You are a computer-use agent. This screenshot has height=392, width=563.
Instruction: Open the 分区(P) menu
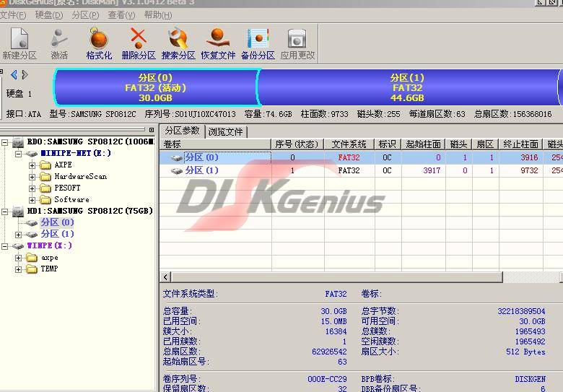(x=85, y=15)
